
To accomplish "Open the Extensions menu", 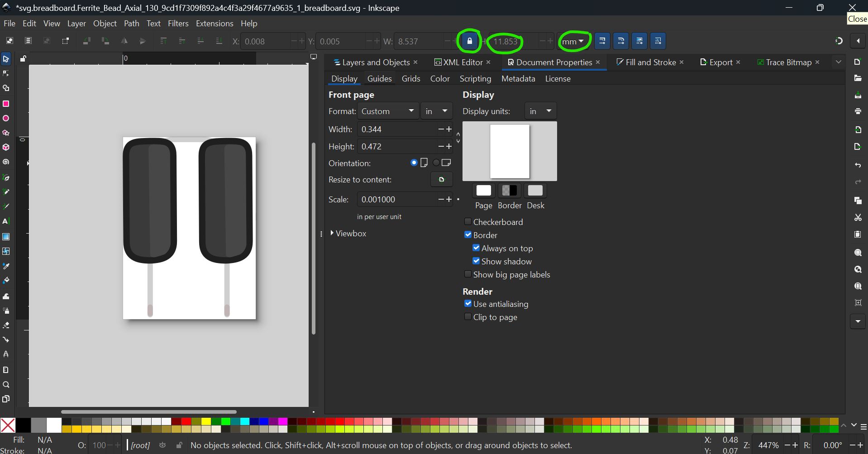I will click(215, 24).
